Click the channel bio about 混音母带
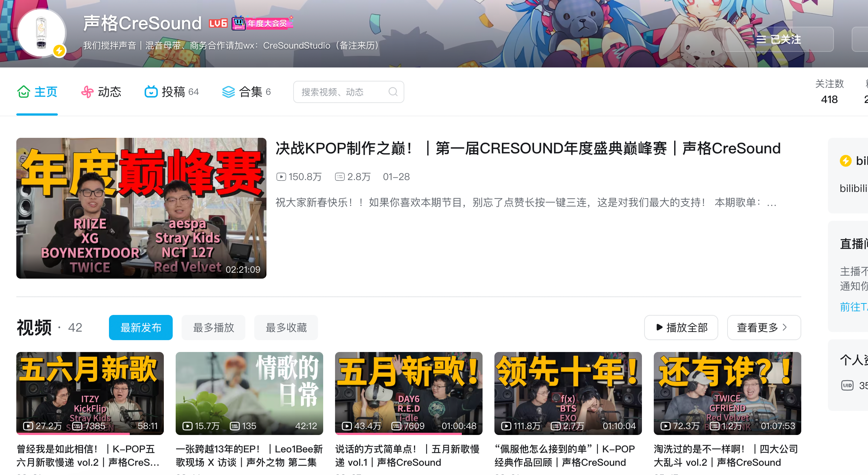The height and width of the screenshot is (475, 868). point(231,46)
